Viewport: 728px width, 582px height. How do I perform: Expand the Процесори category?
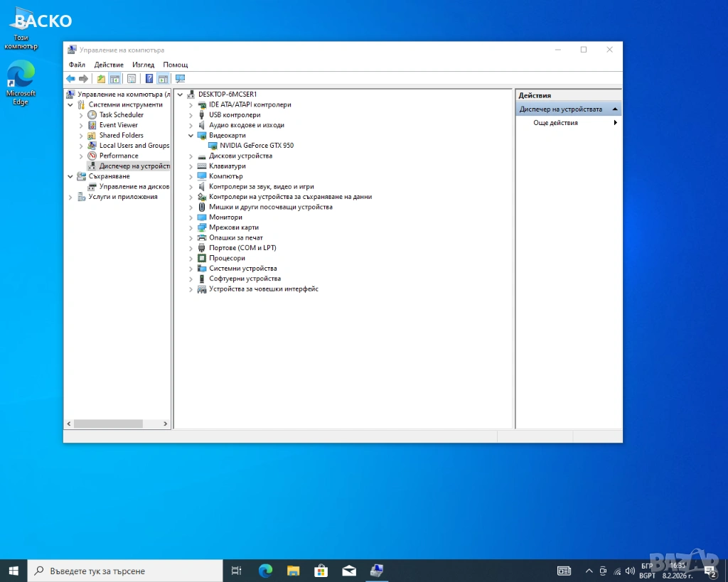pos(191,259)
